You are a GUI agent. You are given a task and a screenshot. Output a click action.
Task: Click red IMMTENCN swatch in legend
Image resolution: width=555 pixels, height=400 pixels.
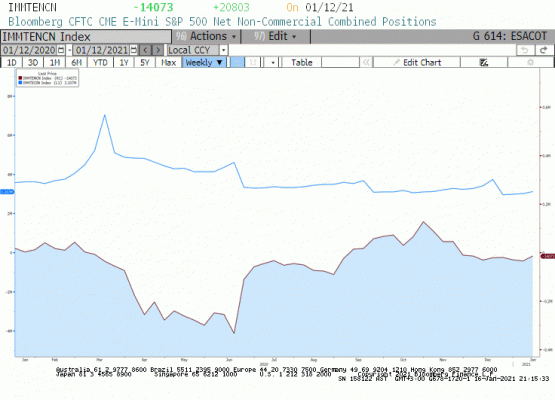click(x=20, y=78)
